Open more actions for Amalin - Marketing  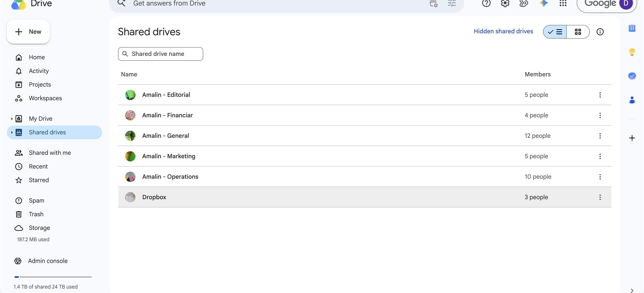click(600, 156)
